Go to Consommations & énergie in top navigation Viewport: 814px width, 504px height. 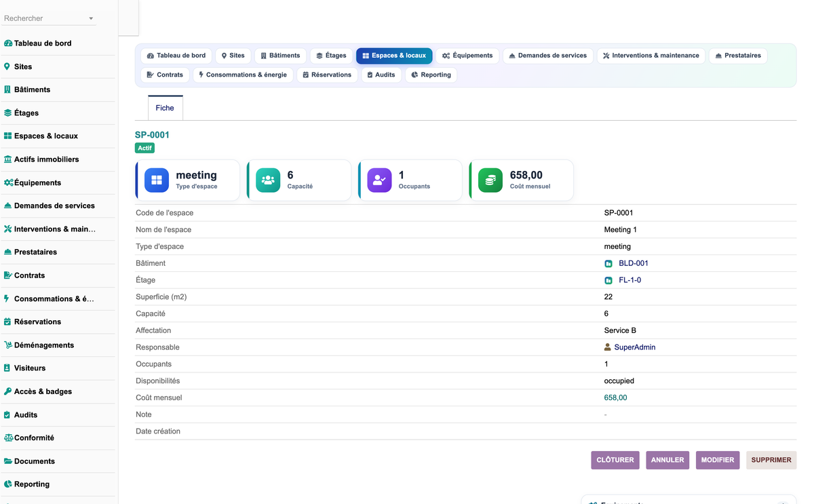(243, 75)
